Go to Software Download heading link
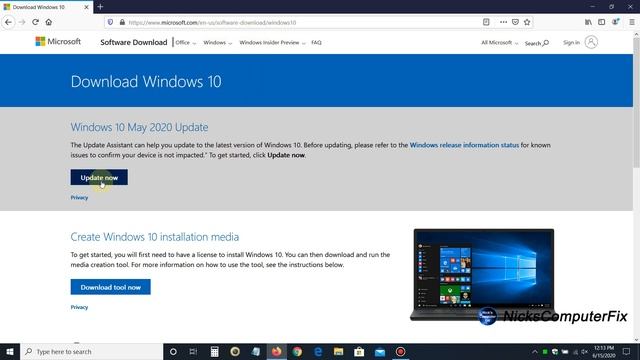 pos(133,42)
